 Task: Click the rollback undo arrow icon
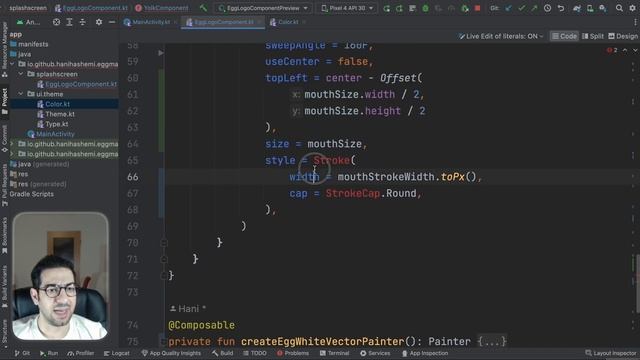(561, 8)
